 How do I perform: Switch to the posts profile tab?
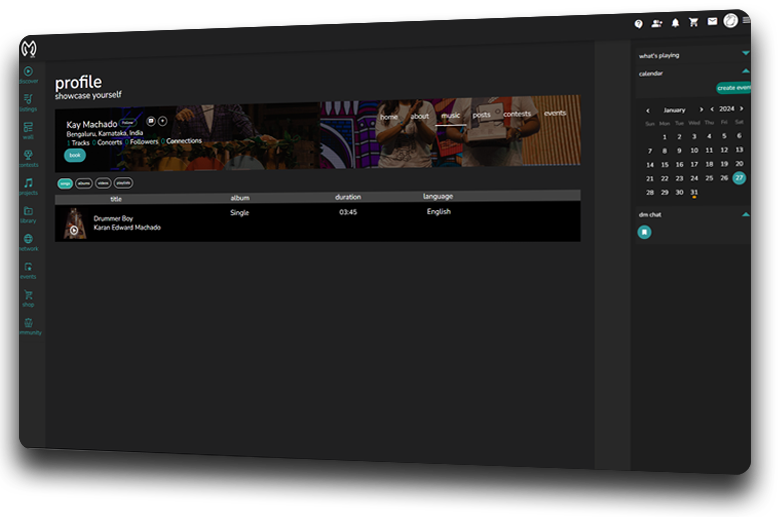481,115
